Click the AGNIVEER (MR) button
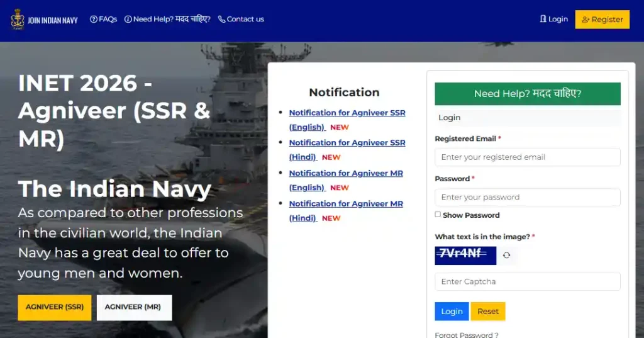The width and height of the screenshot is (644, 338). click(x=135, y=307)
